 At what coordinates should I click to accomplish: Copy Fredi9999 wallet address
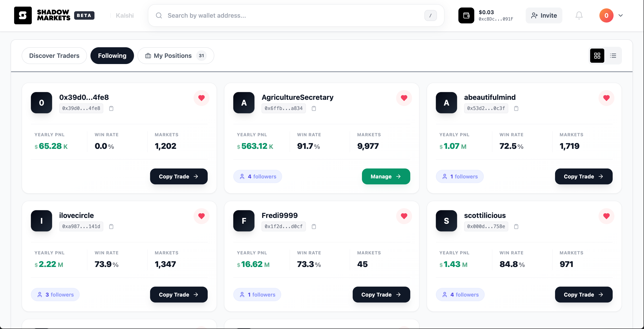click(x=314, y=226)
